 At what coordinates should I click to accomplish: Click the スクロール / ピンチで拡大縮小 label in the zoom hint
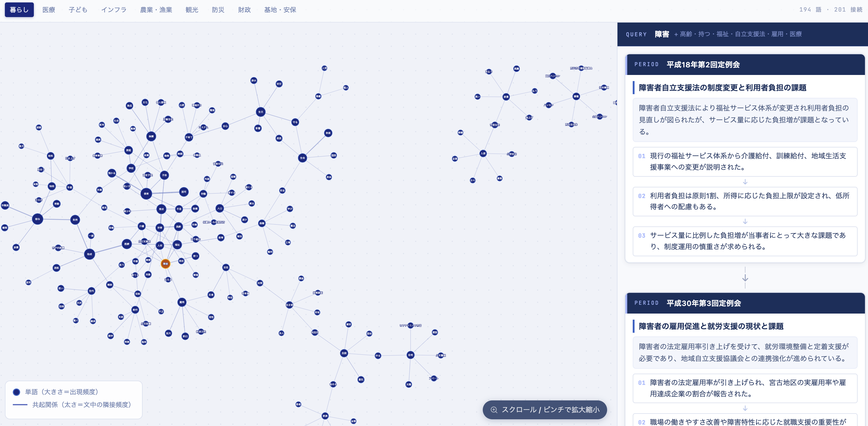551,410
